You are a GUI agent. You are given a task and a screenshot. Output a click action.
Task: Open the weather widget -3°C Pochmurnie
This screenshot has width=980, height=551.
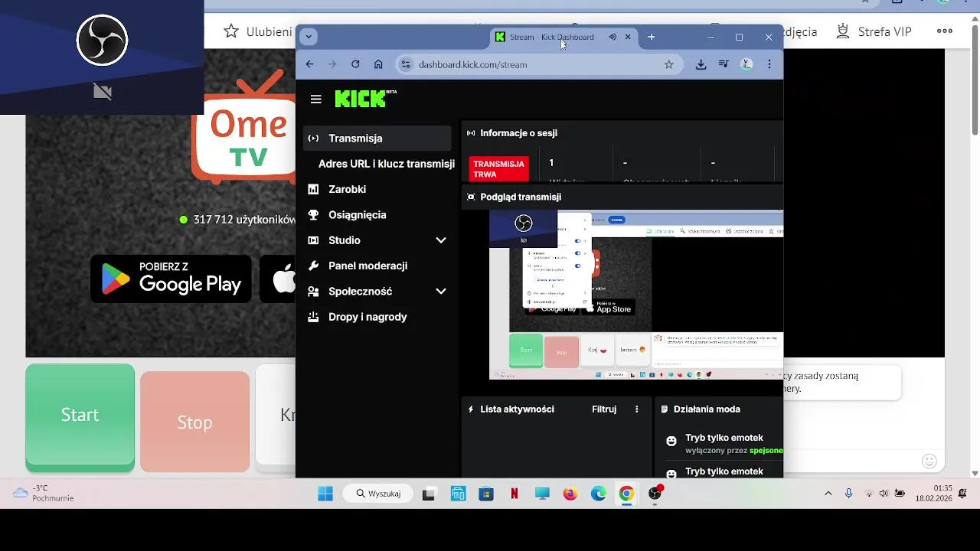(x=44, y=494)
